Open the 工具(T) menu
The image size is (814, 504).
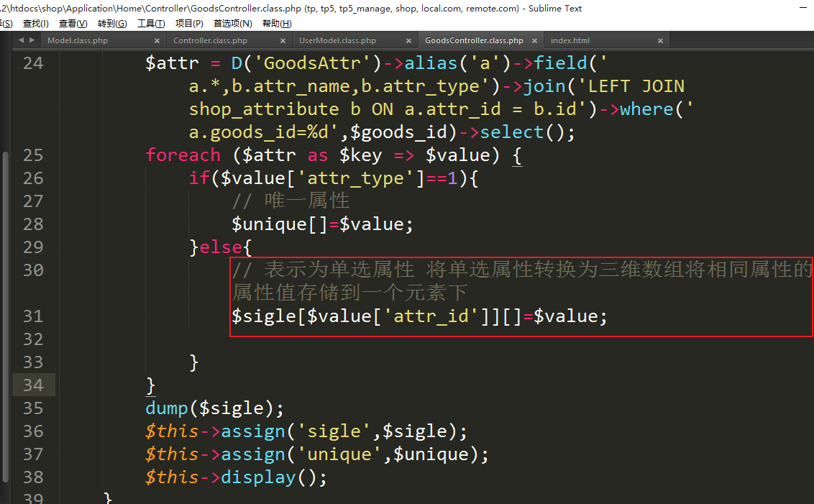coord(151,24)
